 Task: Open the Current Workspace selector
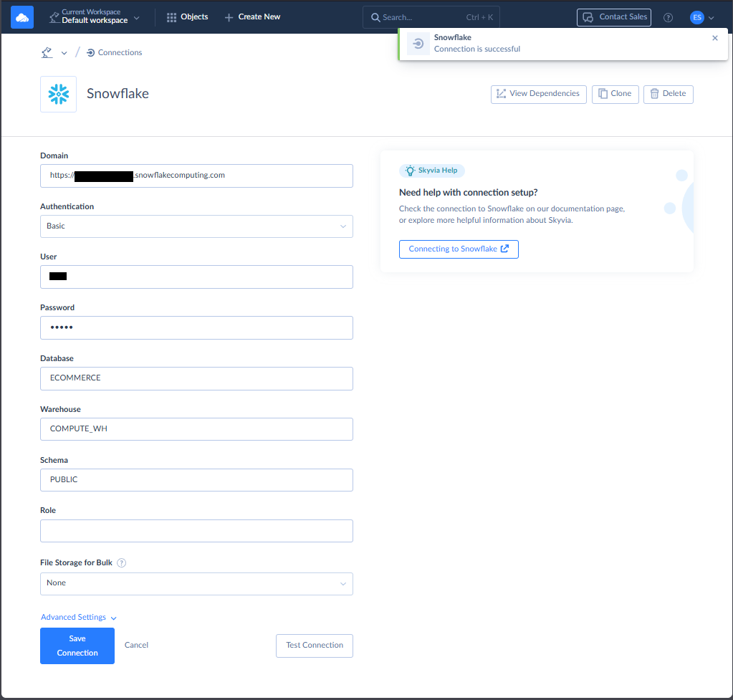[x=95, y=16]
